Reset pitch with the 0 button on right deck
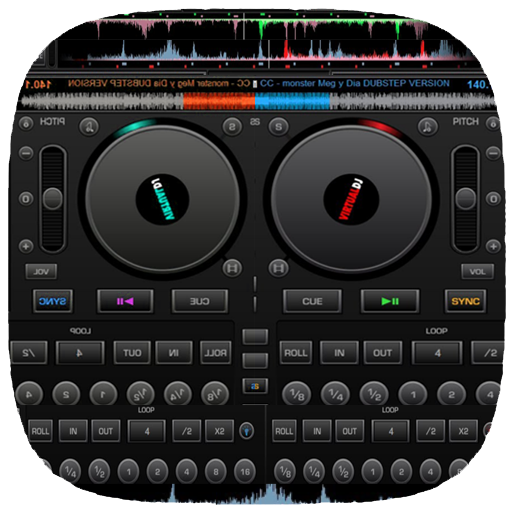The height and width of the screenshot is (512, 512). click(x=493, y=199)
